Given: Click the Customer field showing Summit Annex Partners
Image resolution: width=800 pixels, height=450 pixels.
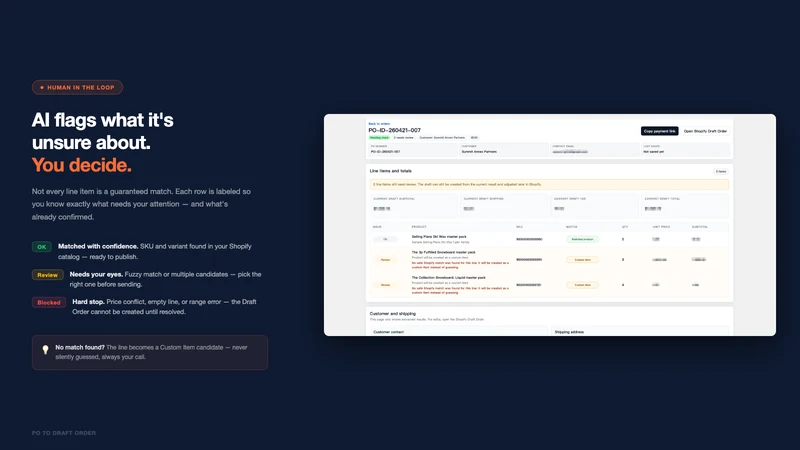Looking at the screenshot, I should [x=504, y=149].
